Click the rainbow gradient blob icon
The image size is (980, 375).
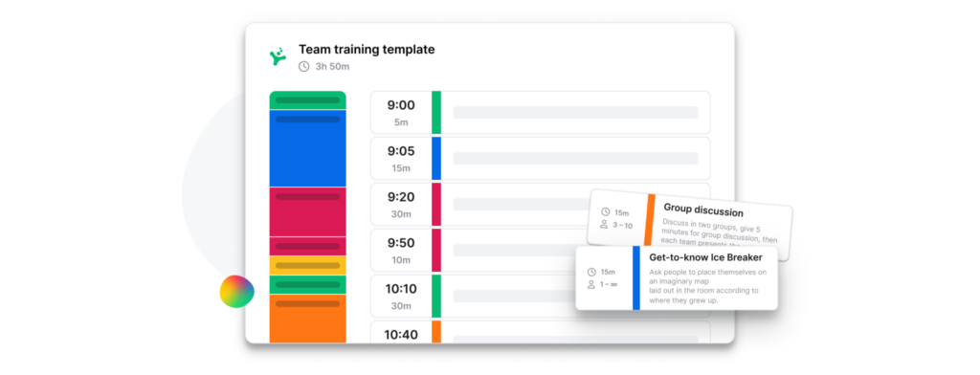[237, 291]
